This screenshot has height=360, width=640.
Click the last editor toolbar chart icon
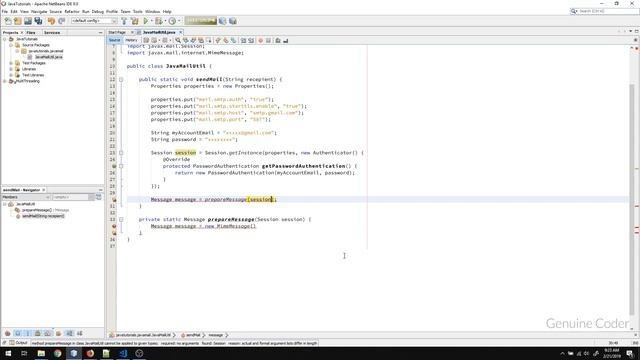coord(285,40)
